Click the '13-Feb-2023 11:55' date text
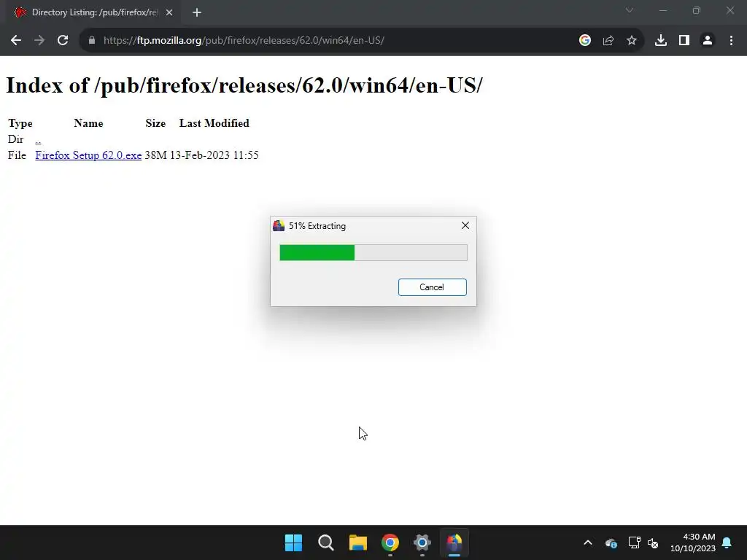Image resolution: width=747 pixels, height=560 pixels. (x=214, y=155)
